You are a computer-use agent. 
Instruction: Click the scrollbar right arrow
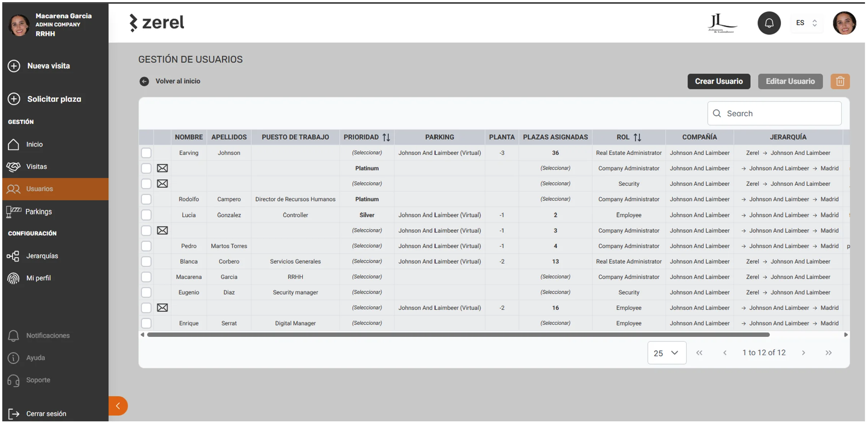(846, 335)
